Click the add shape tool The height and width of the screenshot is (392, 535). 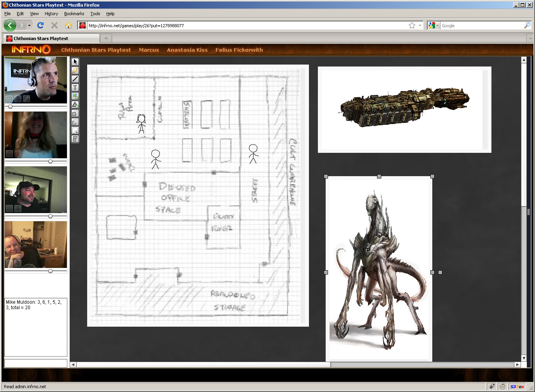click(75, 105)
